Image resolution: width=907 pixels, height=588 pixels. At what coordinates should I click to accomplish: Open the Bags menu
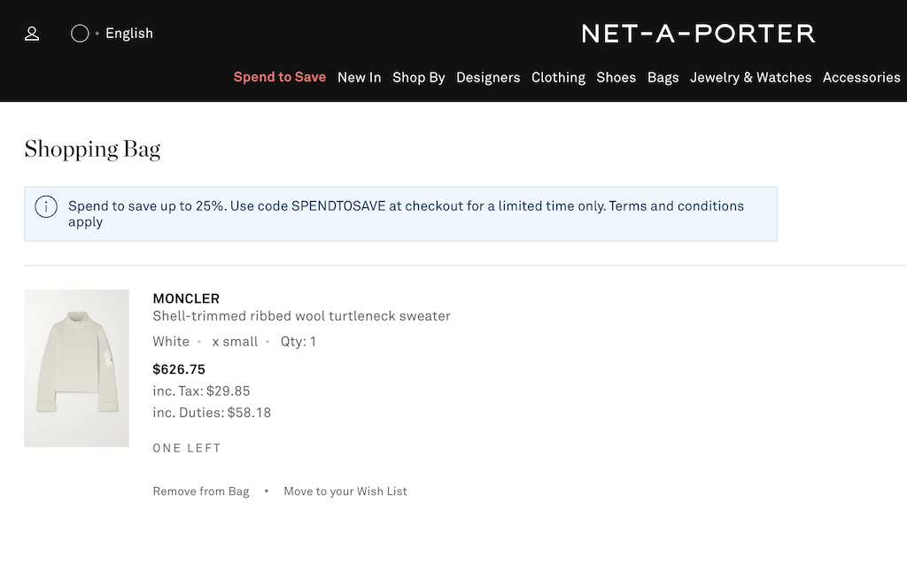[663, 77]
